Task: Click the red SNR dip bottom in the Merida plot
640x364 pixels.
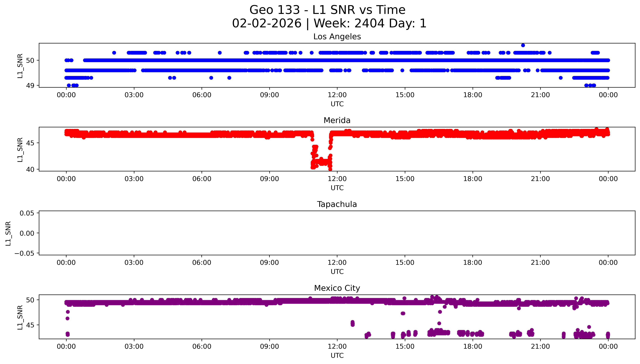Action: click(330, 169)
